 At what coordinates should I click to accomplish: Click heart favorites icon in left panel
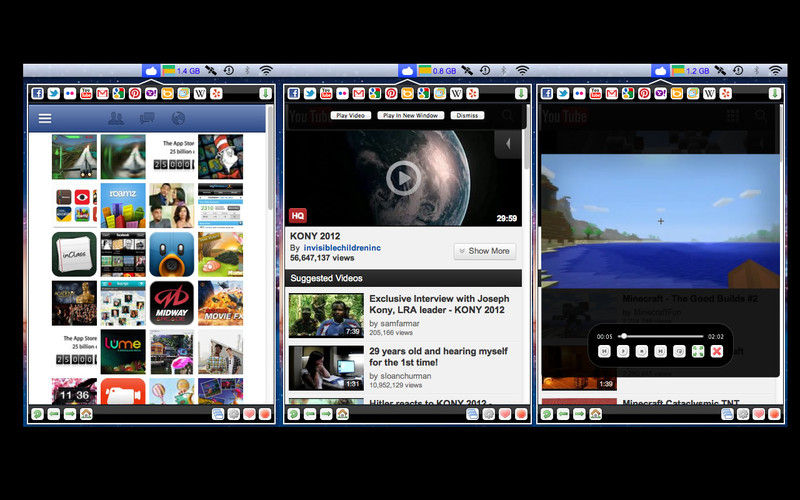coord(249,414)
